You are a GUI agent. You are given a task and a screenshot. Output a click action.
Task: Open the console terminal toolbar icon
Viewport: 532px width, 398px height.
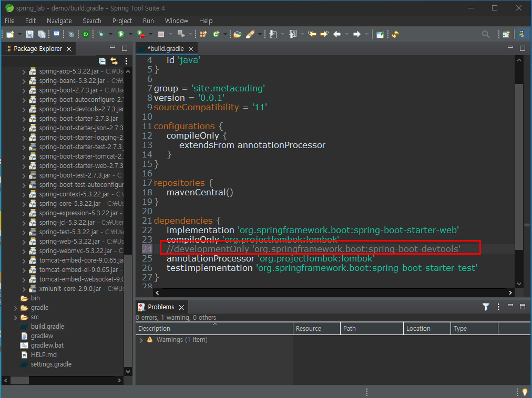coord(57,34)
